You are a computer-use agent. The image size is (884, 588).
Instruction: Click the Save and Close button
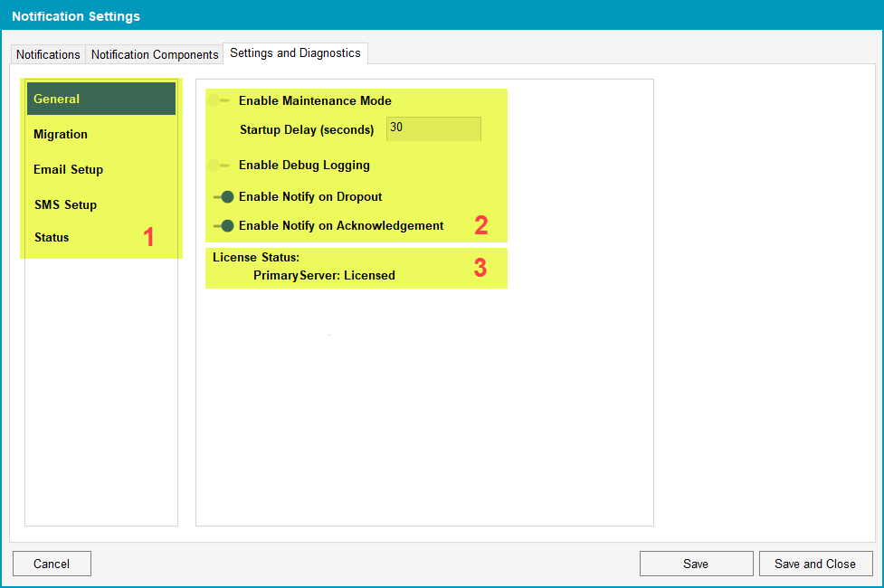coord(814,564)
